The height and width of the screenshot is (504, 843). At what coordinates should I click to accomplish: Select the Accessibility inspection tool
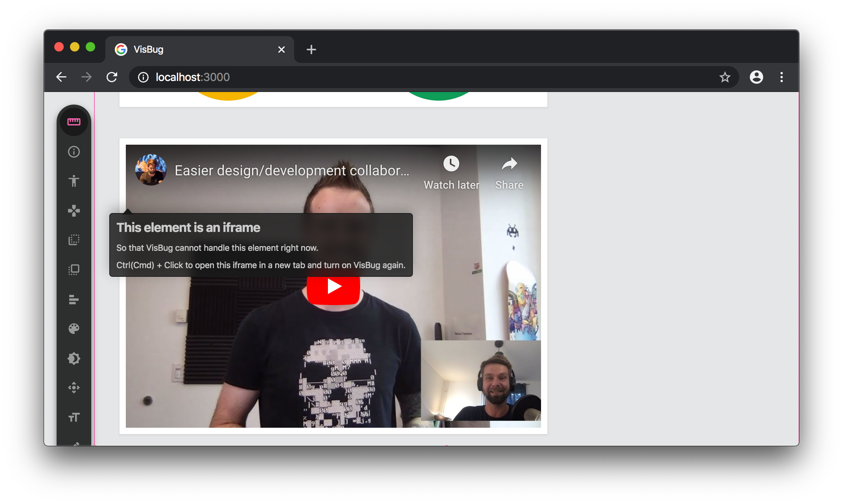point(74,181)
